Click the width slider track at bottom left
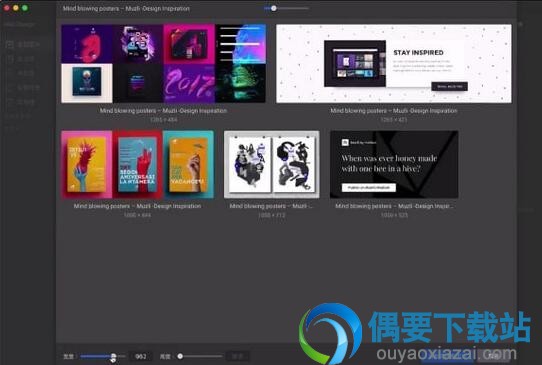 click(103, 356)
